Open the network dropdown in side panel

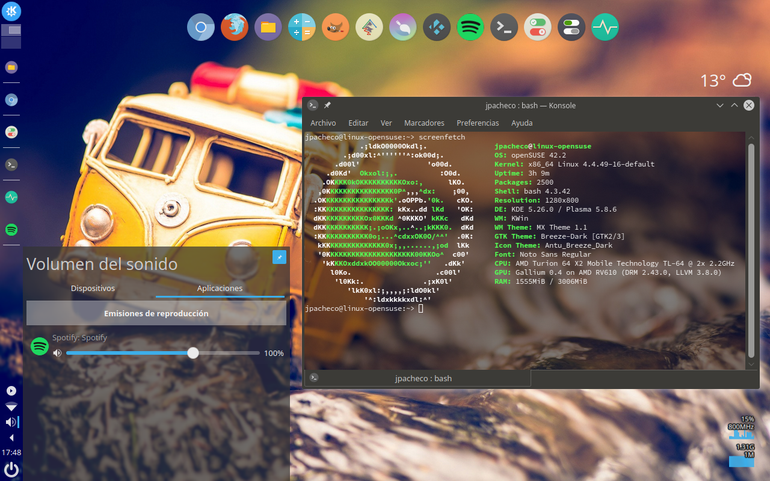click(x=11, y=406)
